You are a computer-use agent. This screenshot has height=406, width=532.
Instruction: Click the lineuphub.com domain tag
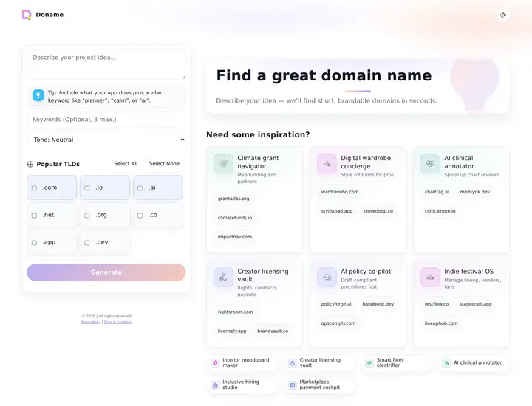pos(441,323)
